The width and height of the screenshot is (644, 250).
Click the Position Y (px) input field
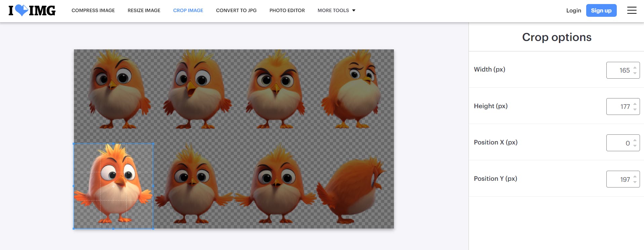coord(623,179)
